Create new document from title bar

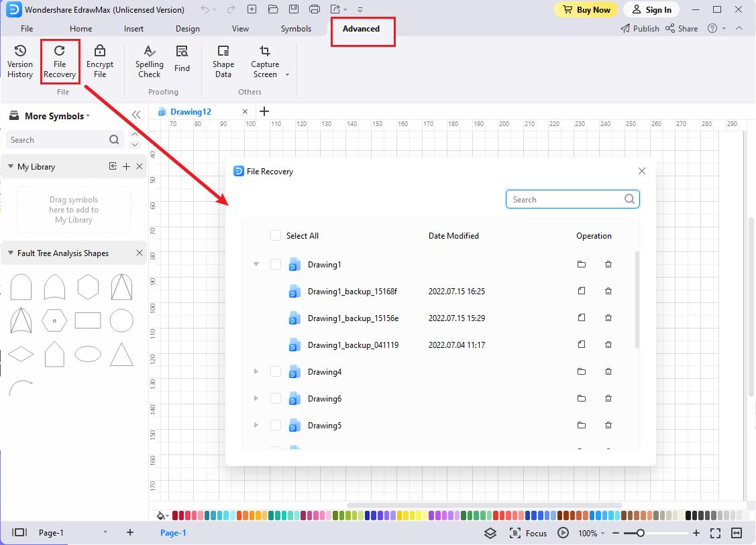[252, 9]
